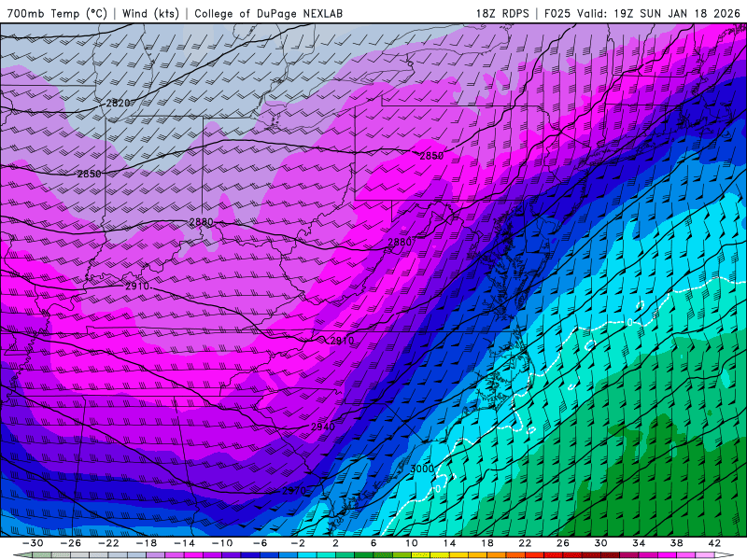The image size is (747, 560).
Task: Click the "College of DuPage NEXLAB" text
Action: (x=268, y=13)
